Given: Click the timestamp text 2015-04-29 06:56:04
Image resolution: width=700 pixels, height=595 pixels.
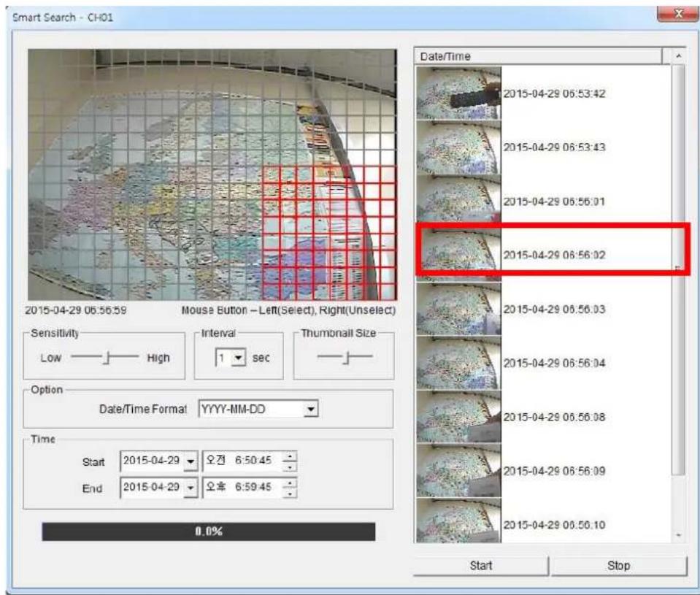Looking at the screenshot, I should tap(554, 364).
